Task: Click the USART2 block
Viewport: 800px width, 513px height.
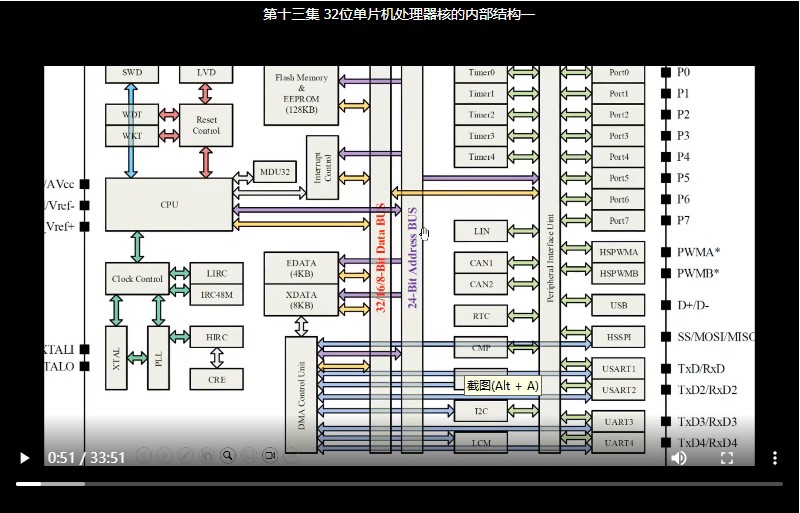Action: click(618, 390)
